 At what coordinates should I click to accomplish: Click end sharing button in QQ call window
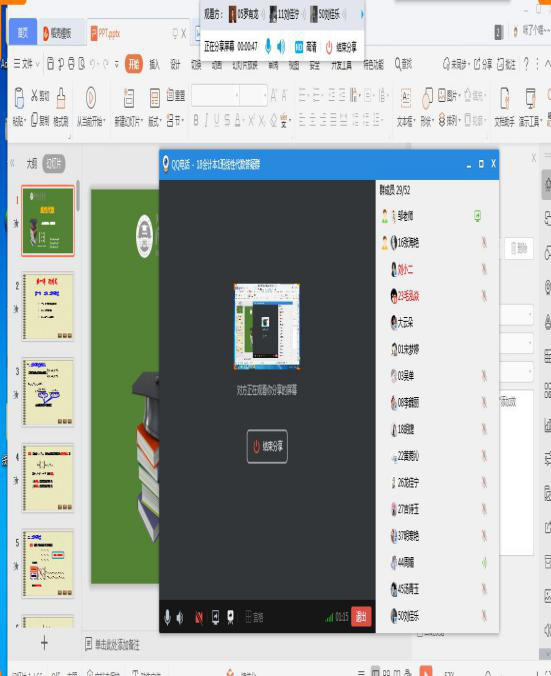click(x=267, y=446)
